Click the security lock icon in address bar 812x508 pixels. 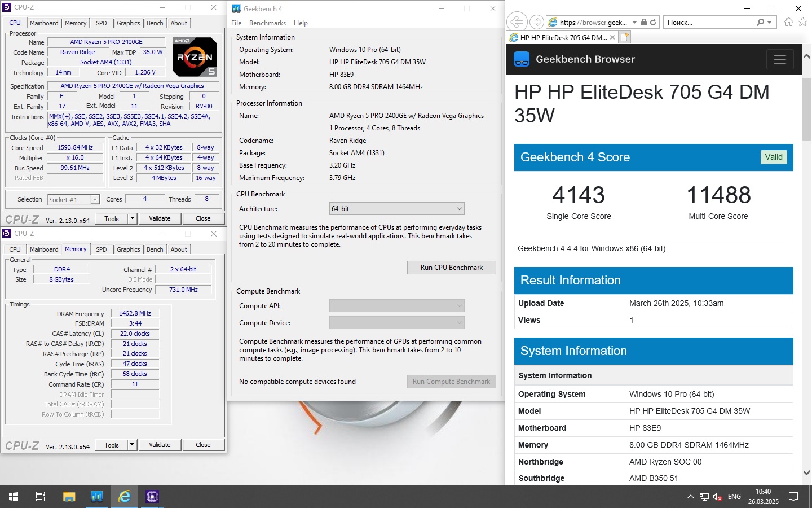click(643, 23)
